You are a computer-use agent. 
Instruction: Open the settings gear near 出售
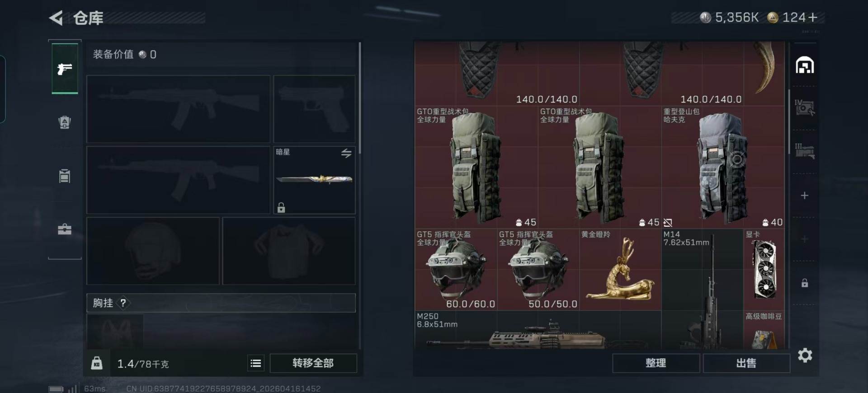tap(805, 356)
